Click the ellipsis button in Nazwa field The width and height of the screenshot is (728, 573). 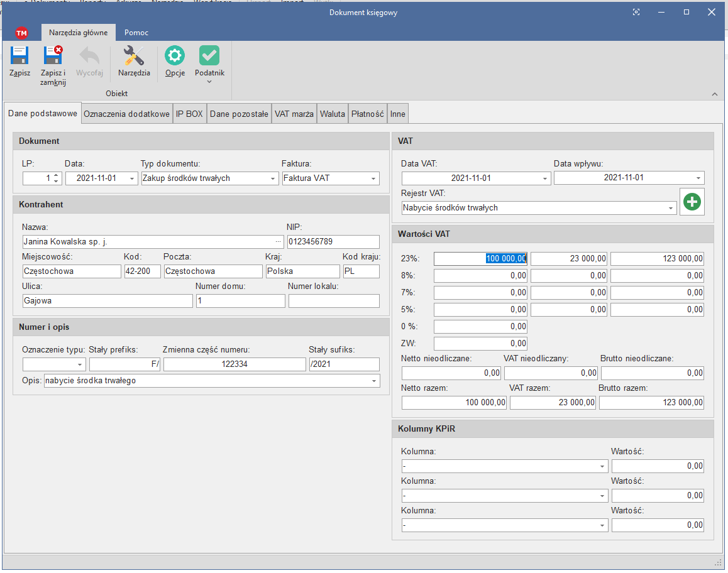point(278,242)
